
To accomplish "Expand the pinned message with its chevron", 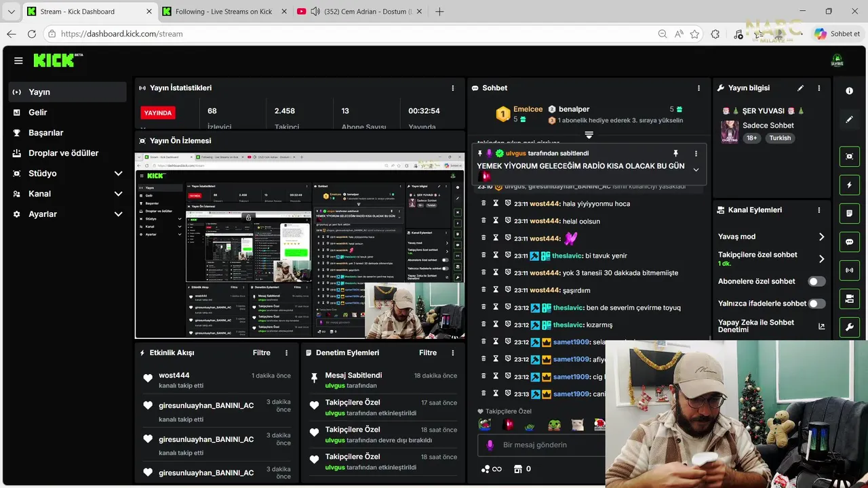I will 696,169.
